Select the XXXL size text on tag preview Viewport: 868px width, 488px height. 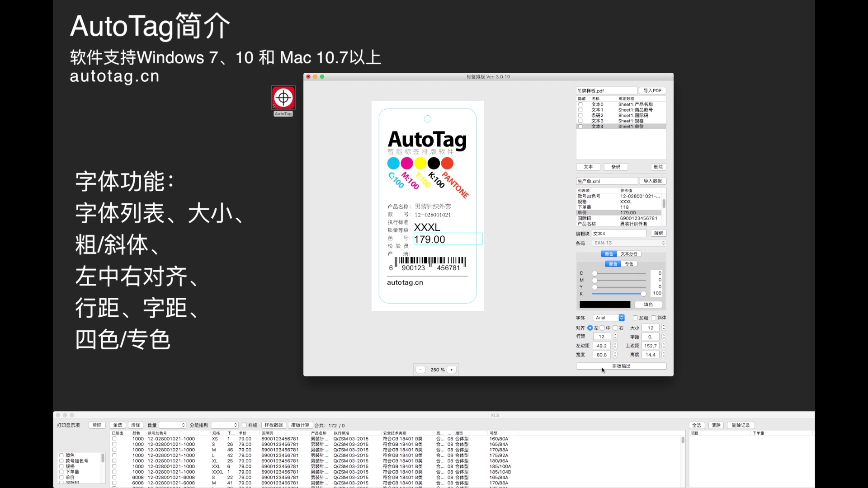click(x=427, y=227)
